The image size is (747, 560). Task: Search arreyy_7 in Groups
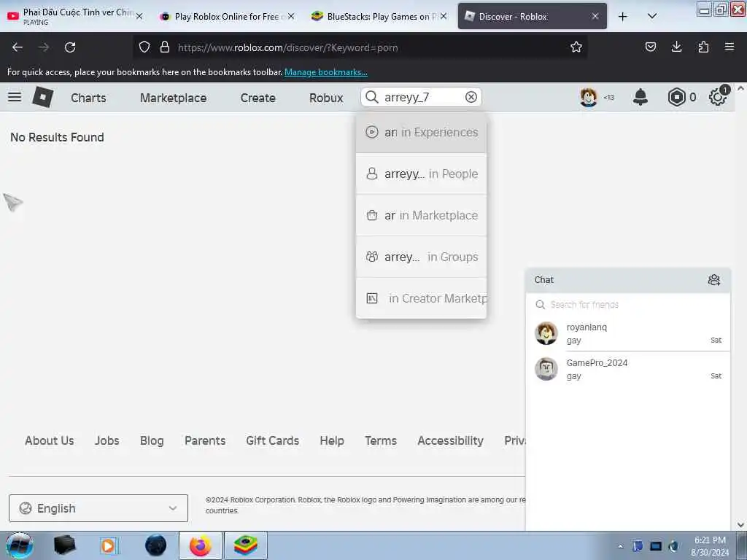(x=421, y=257)
